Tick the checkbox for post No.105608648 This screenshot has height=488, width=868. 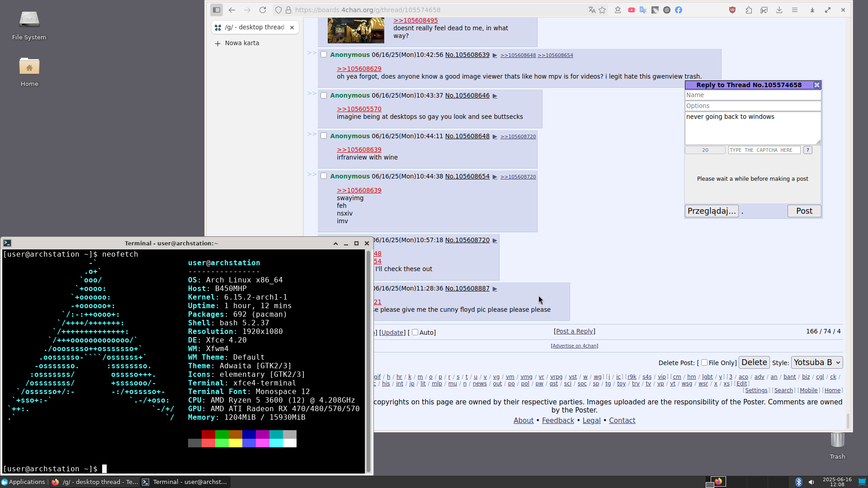click(x=324, y=136)
